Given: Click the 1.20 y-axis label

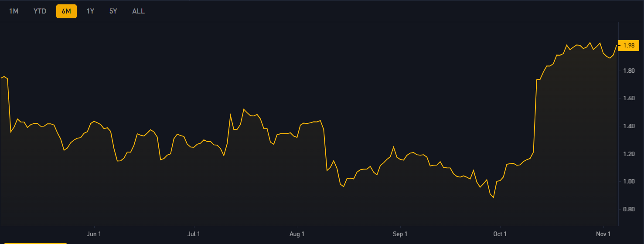Looking at the screenshot, I should tap(629, 154).
